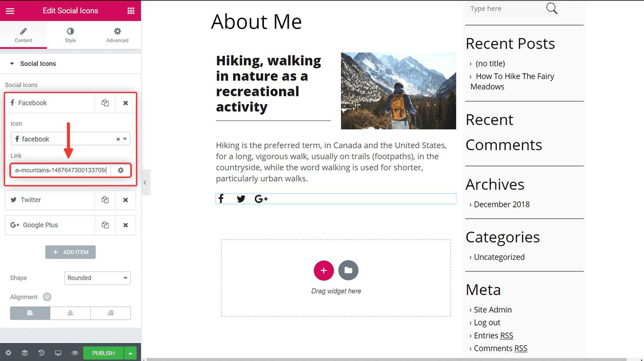The width and height of the screenshot is (644, 361).
Task: Expand the Twitter item
Action: pyautogui.click(x=50, y=200)
